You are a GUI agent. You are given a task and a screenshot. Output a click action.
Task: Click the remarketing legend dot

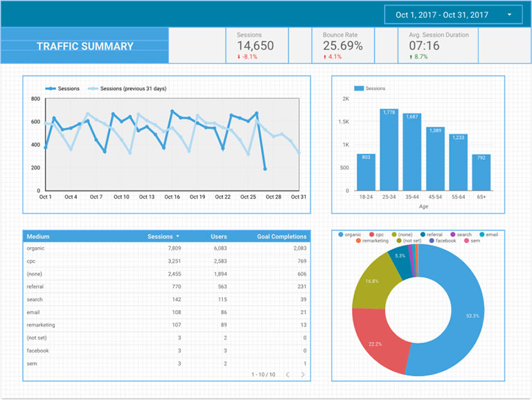pos(358,241)
